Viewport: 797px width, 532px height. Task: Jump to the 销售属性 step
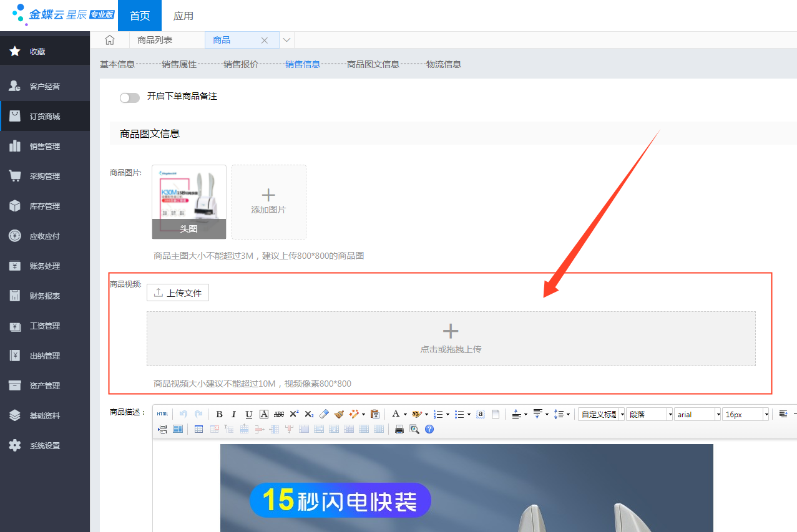coord(179,64)
